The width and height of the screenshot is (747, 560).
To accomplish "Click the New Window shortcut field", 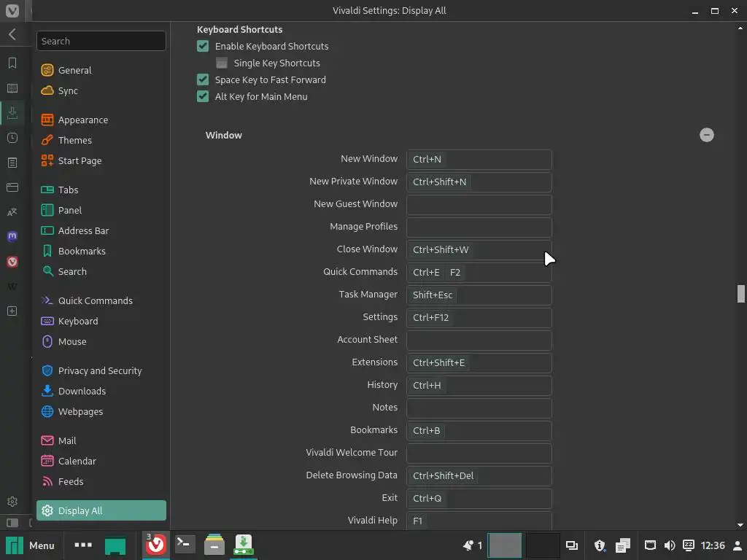I will pyautogui.click(x=479, y=160).
